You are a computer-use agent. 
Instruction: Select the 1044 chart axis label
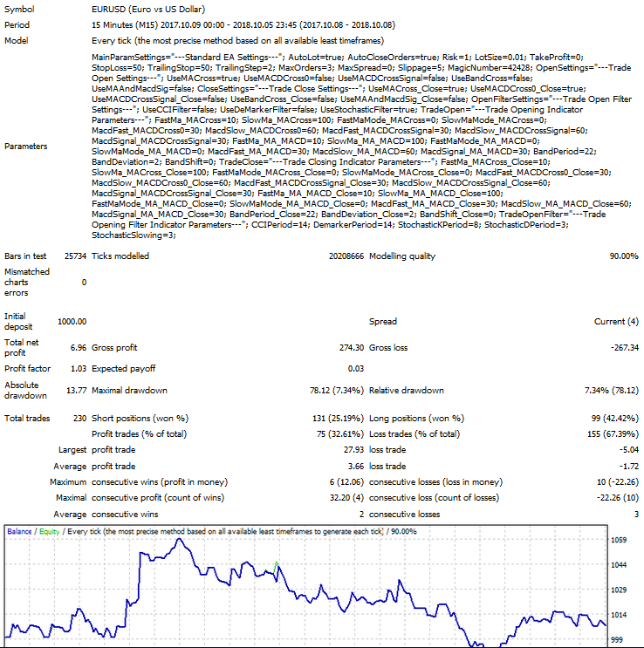pos(619,565)
